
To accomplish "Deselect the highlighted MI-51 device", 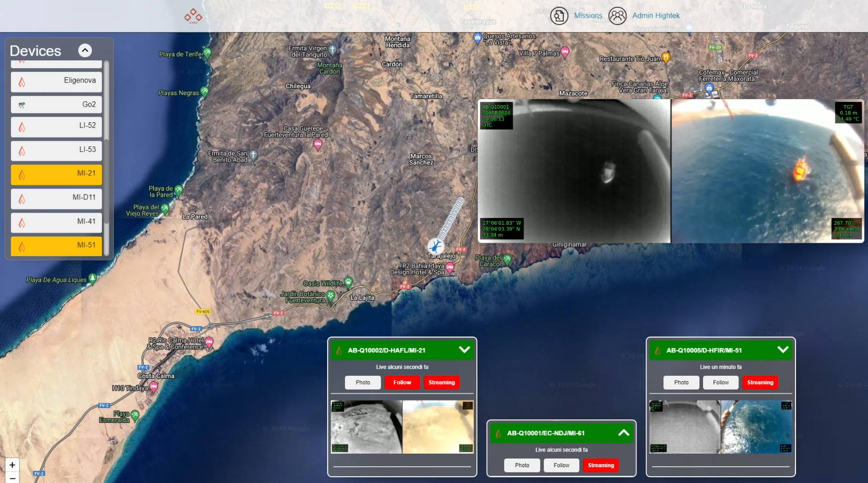I will pyautogui.click(x=57, y=246).
